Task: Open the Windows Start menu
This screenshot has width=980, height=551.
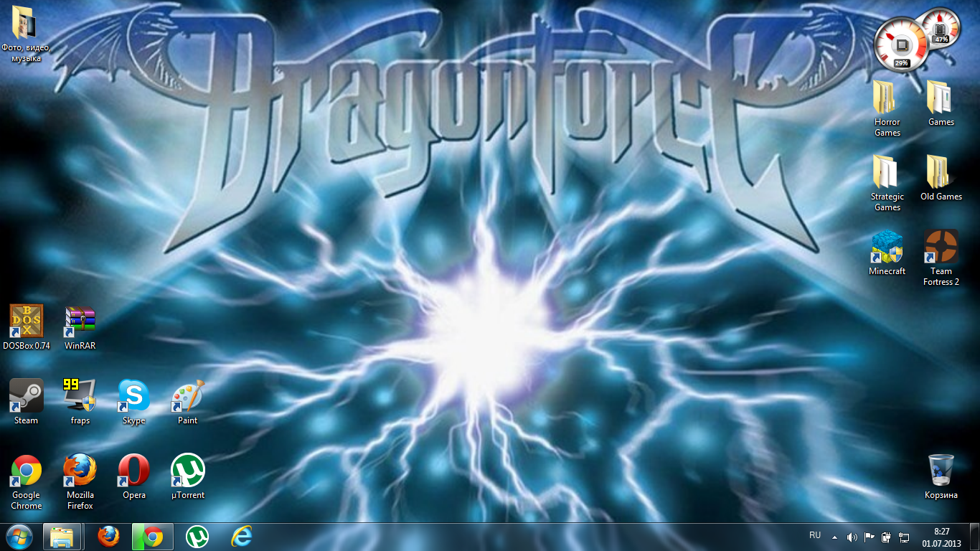Action: (19, 537)
